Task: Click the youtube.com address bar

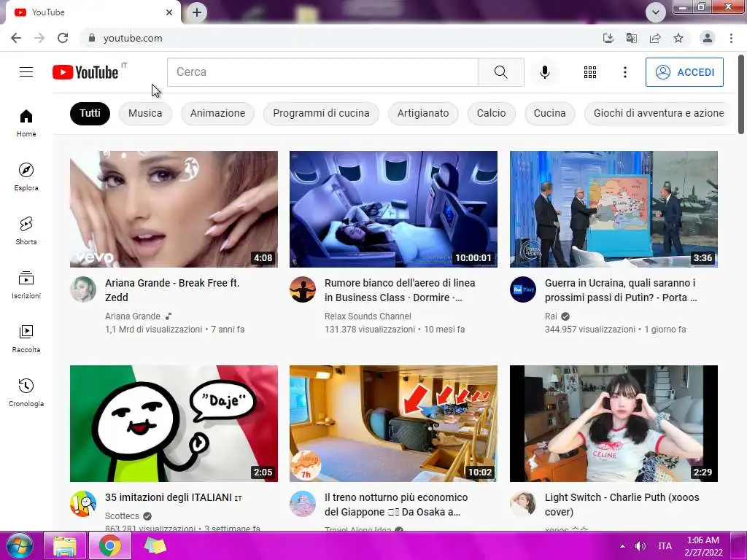Action: click(x=338, y=38)
